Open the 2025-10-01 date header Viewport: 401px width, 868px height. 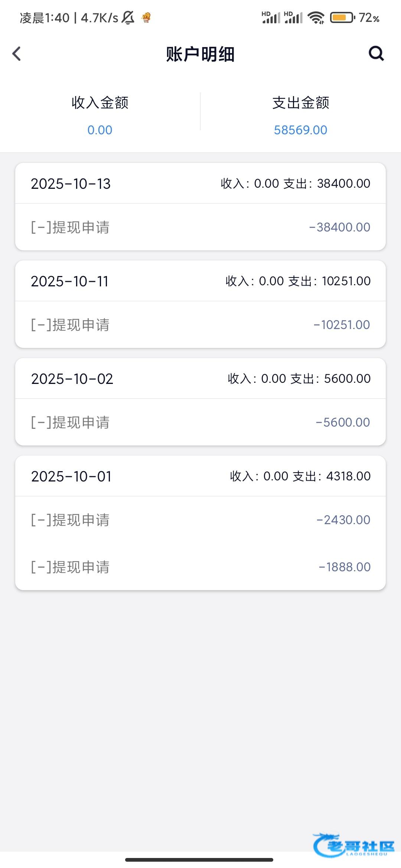coord(200,476)
